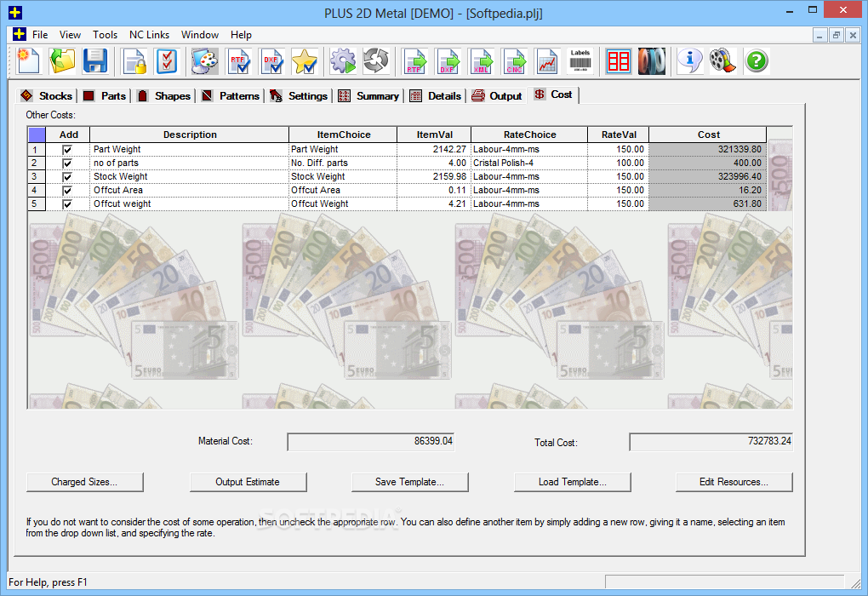Open the Window menu
This screenshot has width=868, height=596.
[200, 34]
